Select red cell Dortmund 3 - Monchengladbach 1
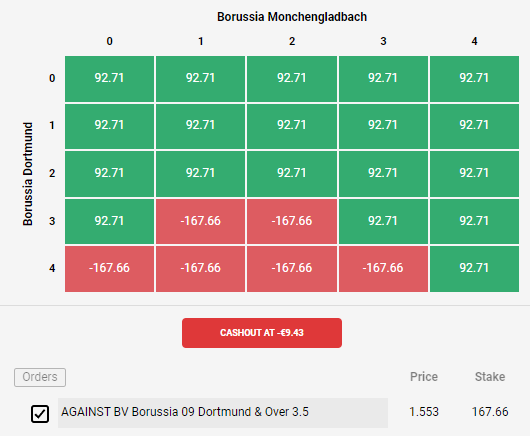Image resolution: width=530 pixels, height=436 pixels. pos(200,221)
